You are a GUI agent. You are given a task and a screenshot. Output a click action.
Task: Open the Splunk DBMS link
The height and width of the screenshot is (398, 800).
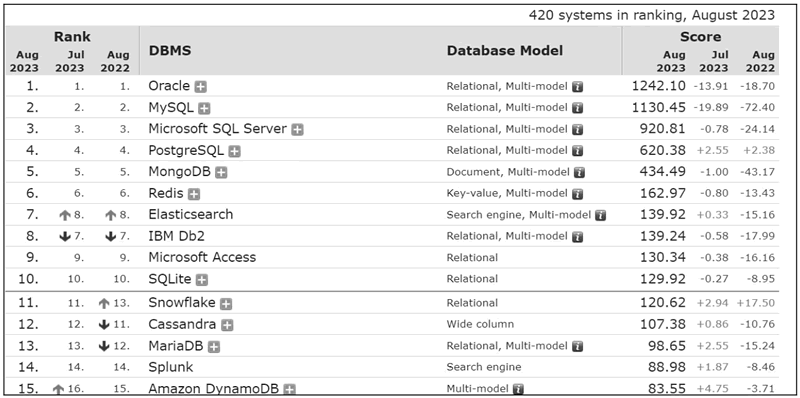171,367
